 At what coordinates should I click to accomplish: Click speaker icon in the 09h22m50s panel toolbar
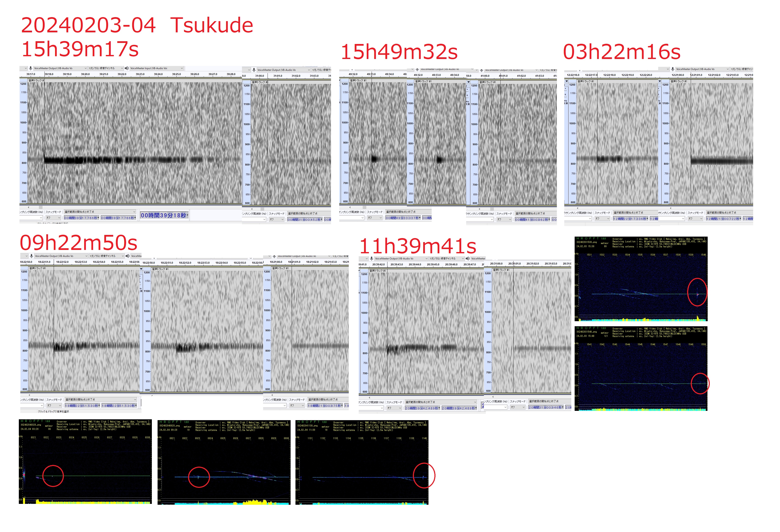pos(128,256)
